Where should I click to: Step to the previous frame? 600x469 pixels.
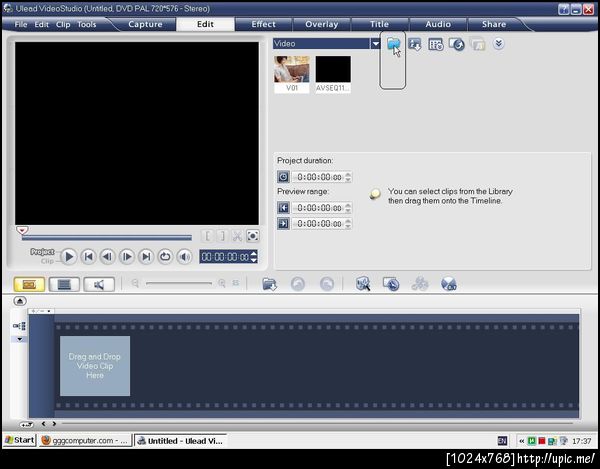tap(108, 256)
